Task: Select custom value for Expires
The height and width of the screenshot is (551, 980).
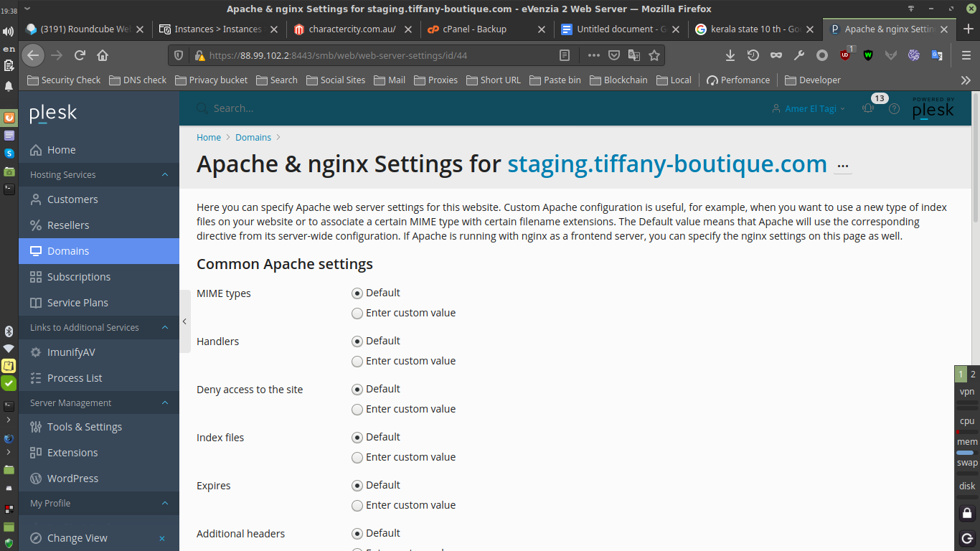Action: tap(357, 506)
